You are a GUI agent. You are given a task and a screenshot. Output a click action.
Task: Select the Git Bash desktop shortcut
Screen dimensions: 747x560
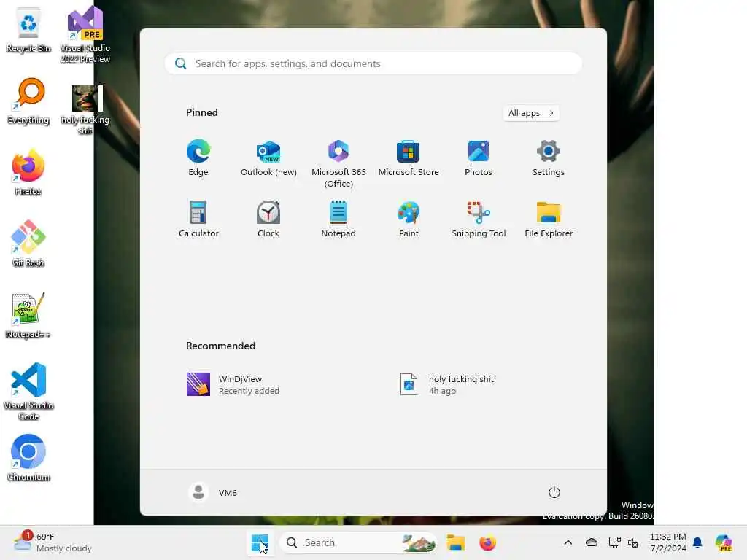(28, 244)
